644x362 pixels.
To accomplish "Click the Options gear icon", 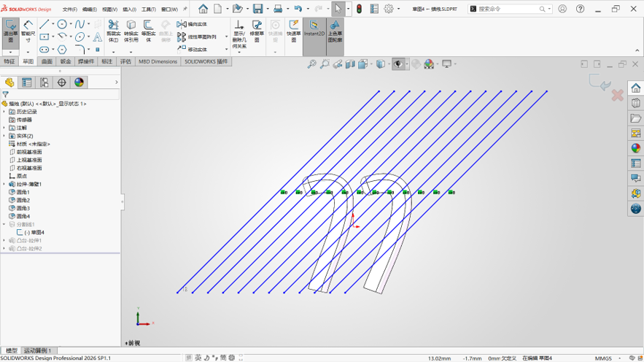I will click(x=389, y=9).
